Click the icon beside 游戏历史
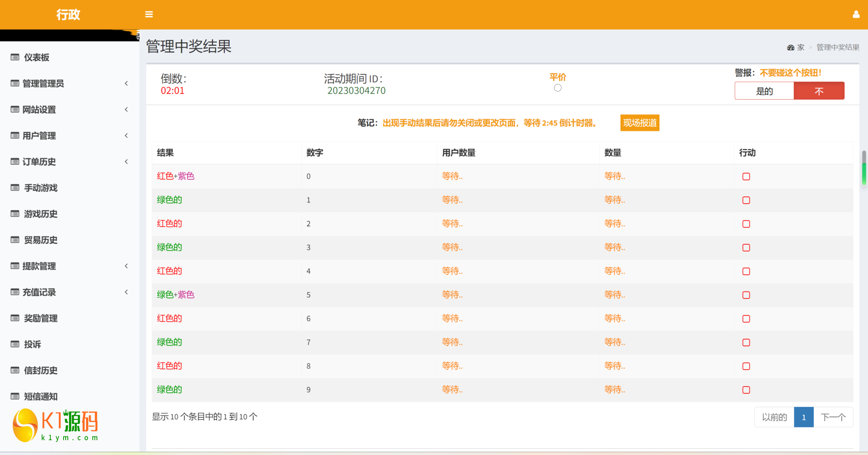Viewport: 868px width, 455px height. coord(15,214)
